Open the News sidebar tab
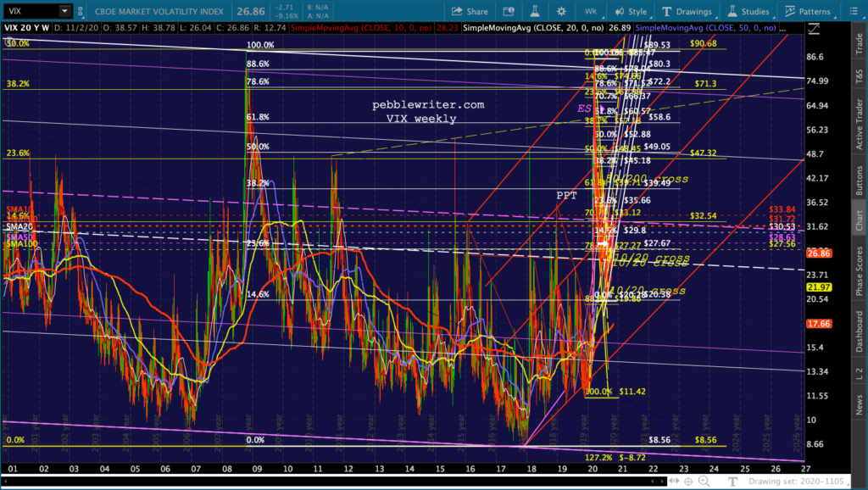The height and width of the screenshot is (490, 868). point(860,404)
